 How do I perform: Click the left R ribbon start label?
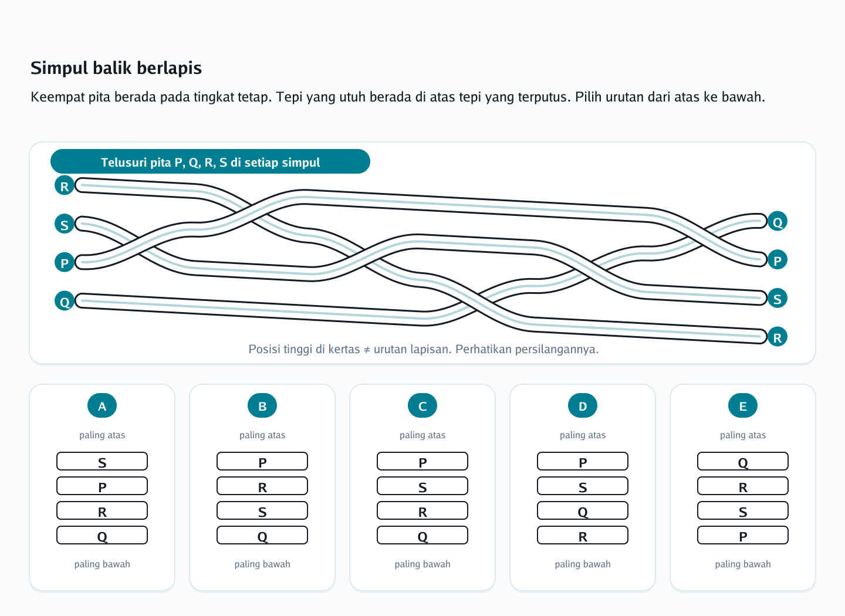(65, 186)
